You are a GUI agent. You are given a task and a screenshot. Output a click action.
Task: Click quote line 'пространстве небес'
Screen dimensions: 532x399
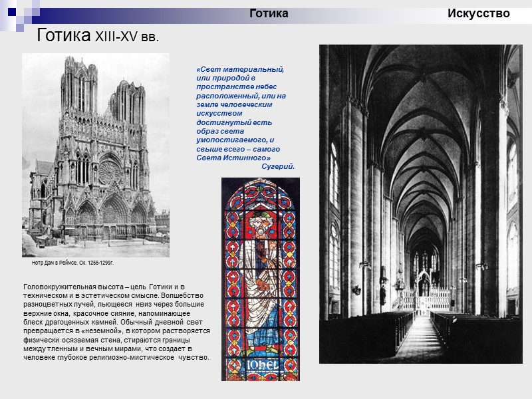coord(237,87)
